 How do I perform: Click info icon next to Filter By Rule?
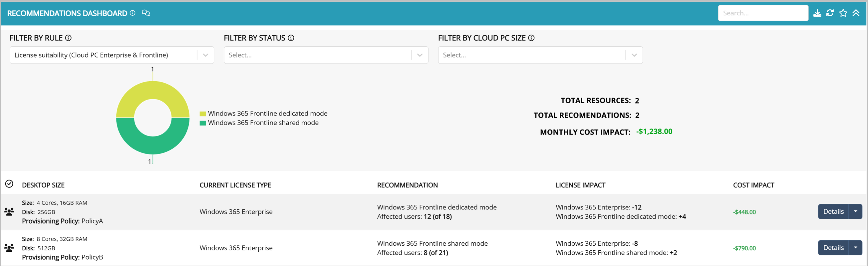tap(68, 38)
